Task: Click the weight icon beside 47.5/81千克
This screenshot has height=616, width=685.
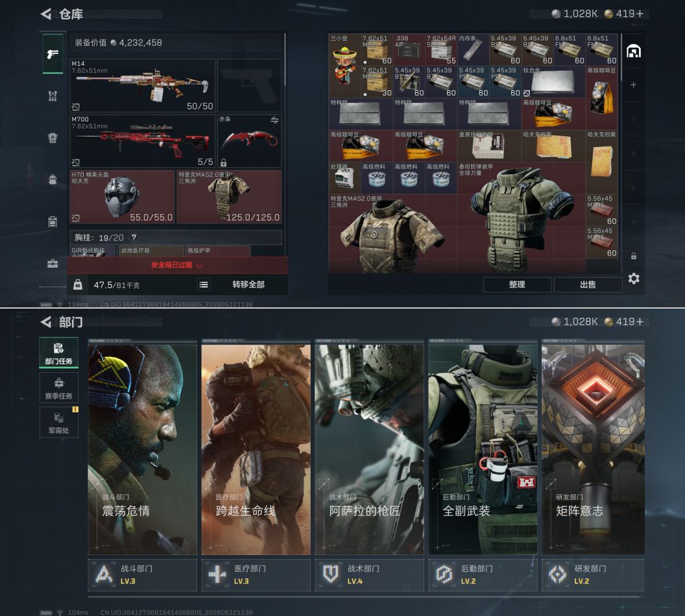Action: (78, 285)
